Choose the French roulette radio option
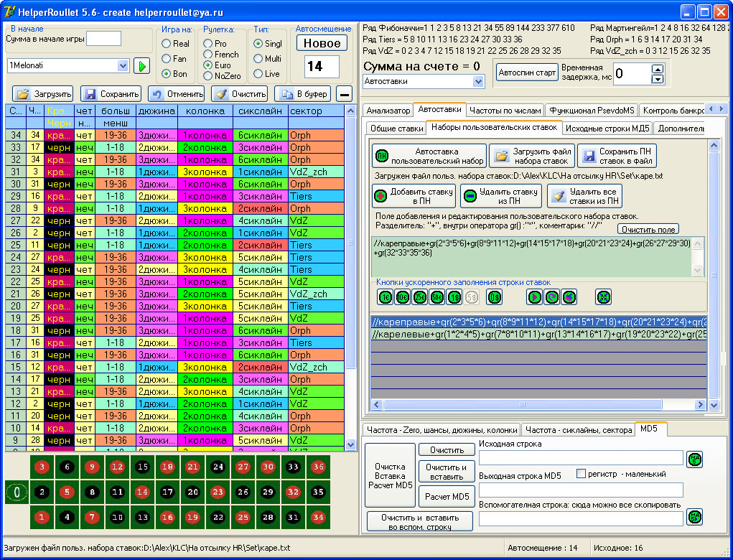 (x=208, y=55)
